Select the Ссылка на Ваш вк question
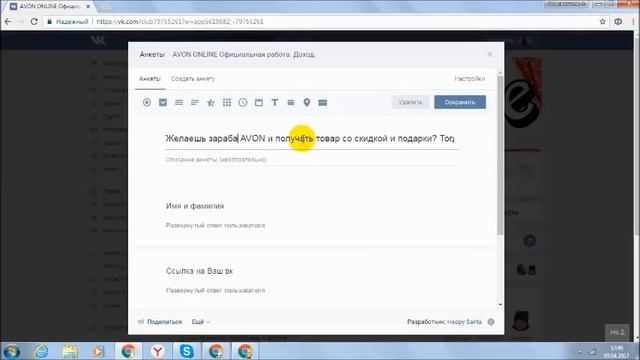 (x=199, y=271)
